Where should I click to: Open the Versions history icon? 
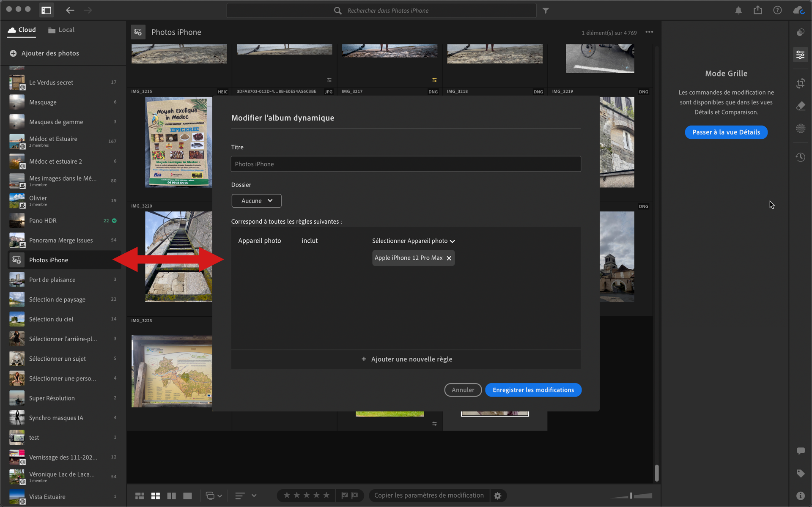pos(801,157)
